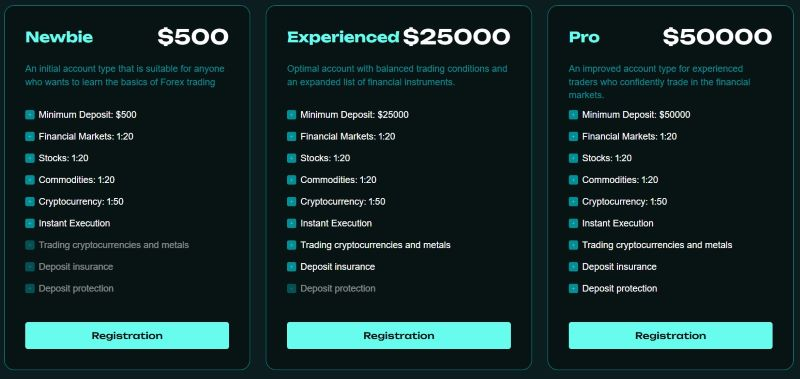Viewport: 800px width, 379px height.
Task: Click the icon beside Pro Commodities 1:20
Action: coord(573,180)
